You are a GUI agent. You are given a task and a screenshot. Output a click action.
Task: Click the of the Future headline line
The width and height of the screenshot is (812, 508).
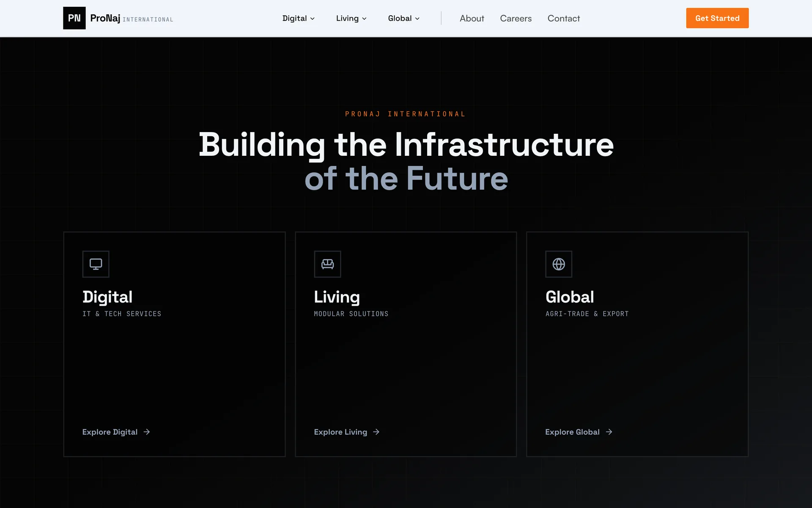point(406,179)
